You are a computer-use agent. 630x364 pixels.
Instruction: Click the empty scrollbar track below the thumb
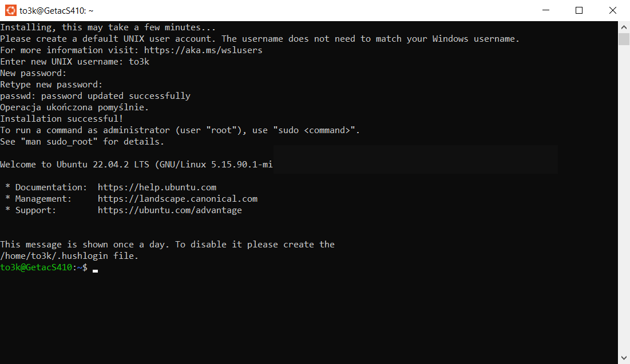click(x=624, y=200)
